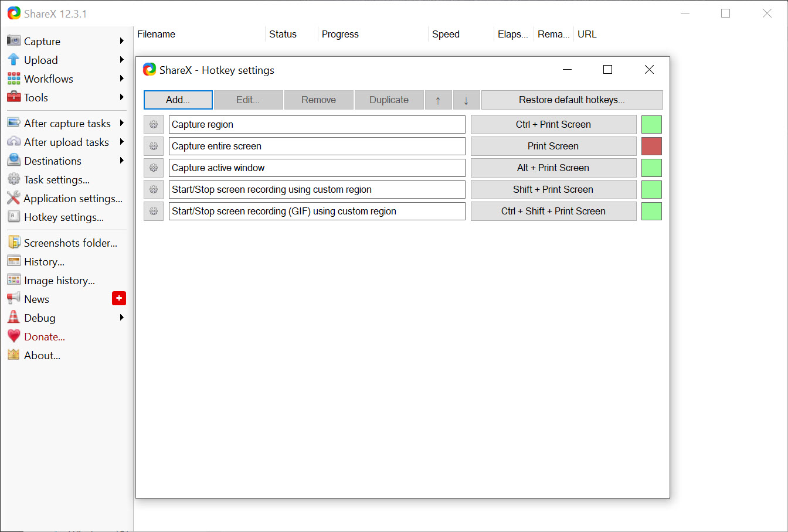The image size is (788, 532).
Task: Click the Screenshots folder icon in sidebar
Action: pos(14,243)
